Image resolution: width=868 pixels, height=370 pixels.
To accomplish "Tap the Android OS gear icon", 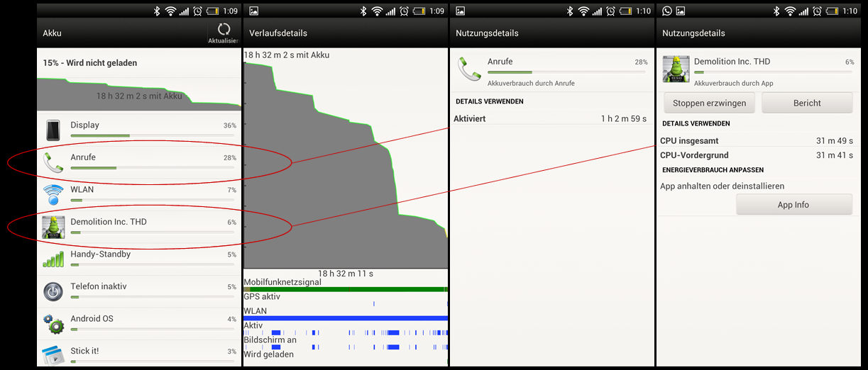I will pos(53,324).
